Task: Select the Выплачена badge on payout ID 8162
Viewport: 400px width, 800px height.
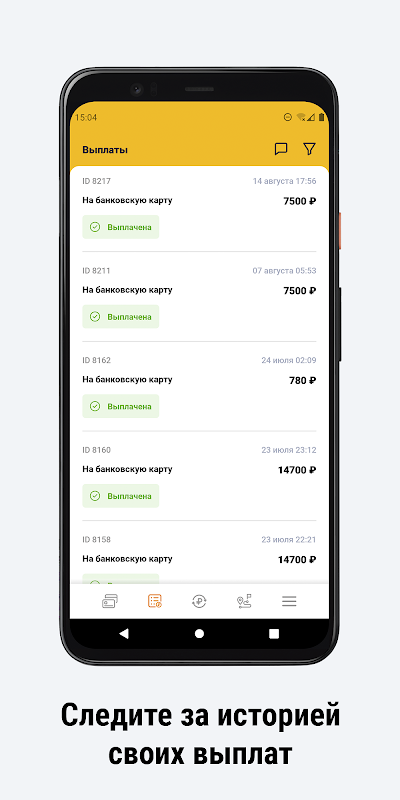Action: [121, 406]
